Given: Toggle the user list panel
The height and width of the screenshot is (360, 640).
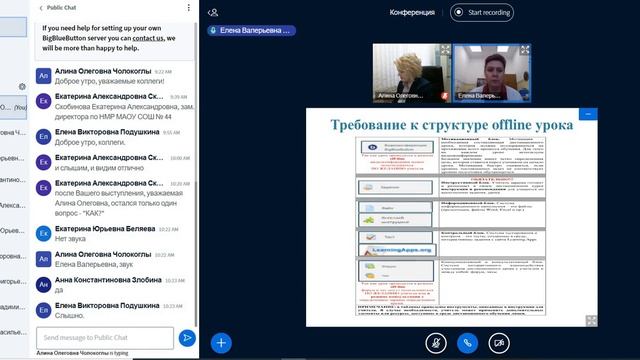Looking at the screenshot, I should point(213,13).
